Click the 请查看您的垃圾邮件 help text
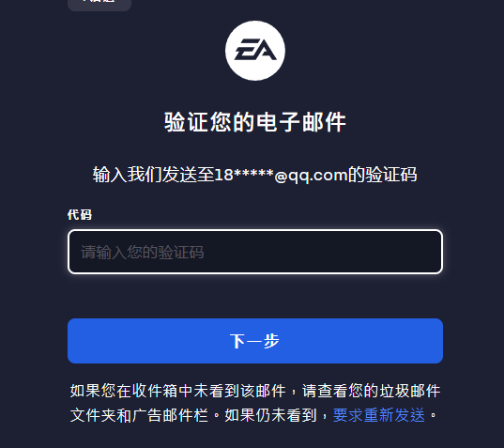 [x=372, y=391]
